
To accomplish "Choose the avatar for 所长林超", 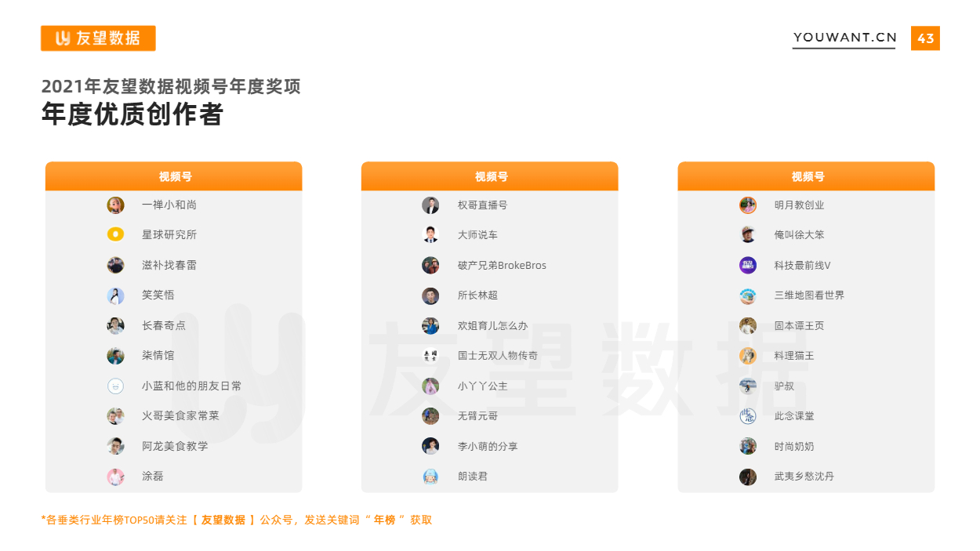I will pos(430,295).
